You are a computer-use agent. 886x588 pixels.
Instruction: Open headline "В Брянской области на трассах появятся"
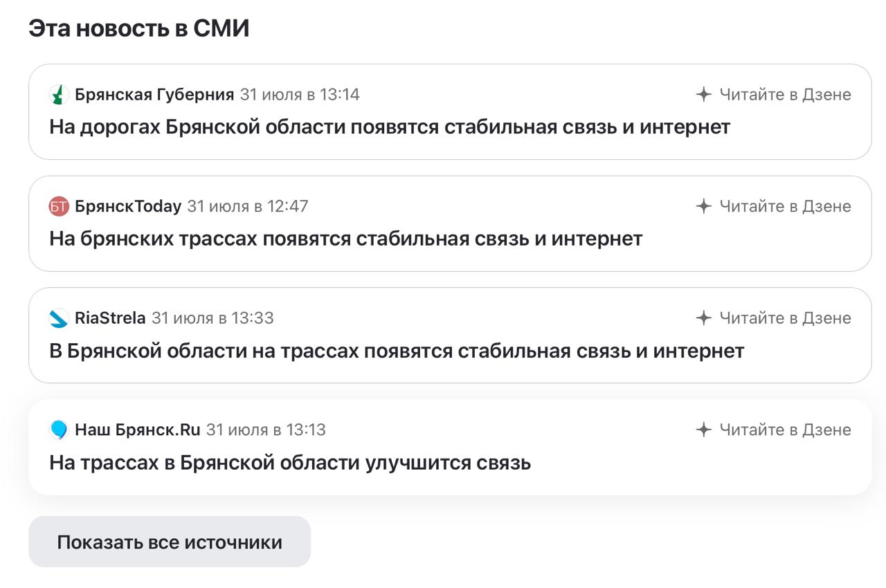[x=397, y=351]
